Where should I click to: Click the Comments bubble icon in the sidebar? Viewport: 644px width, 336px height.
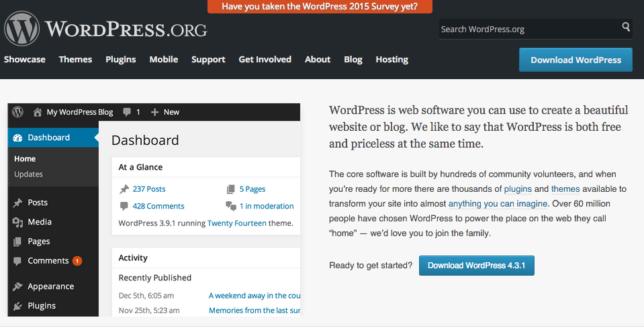(x=17, y=262)
